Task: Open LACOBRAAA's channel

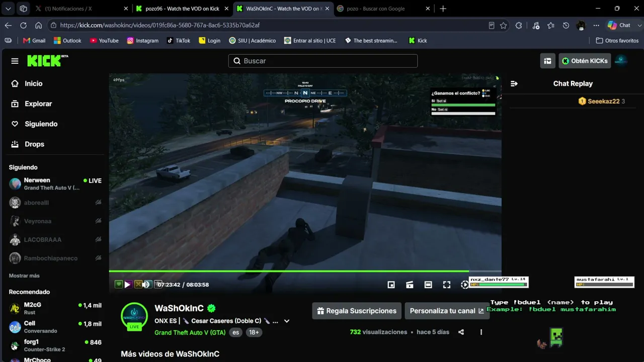Action: [55, 240]
